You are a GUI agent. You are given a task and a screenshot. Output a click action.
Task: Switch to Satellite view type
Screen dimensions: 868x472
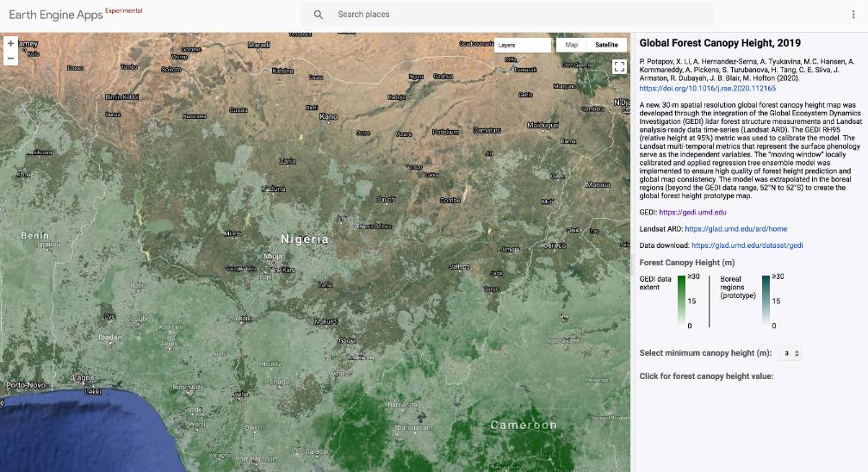click(606, 45)
